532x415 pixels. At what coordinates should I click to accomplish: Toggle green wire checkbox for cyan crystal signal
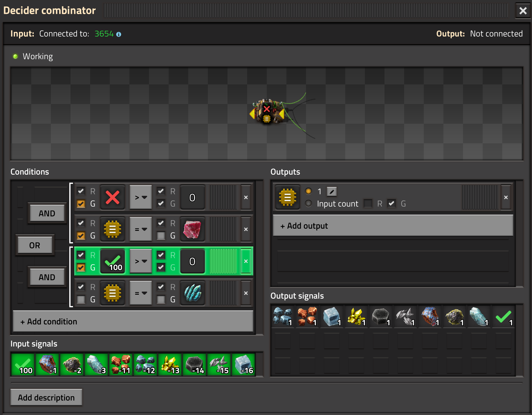click(x=161, y=299)
